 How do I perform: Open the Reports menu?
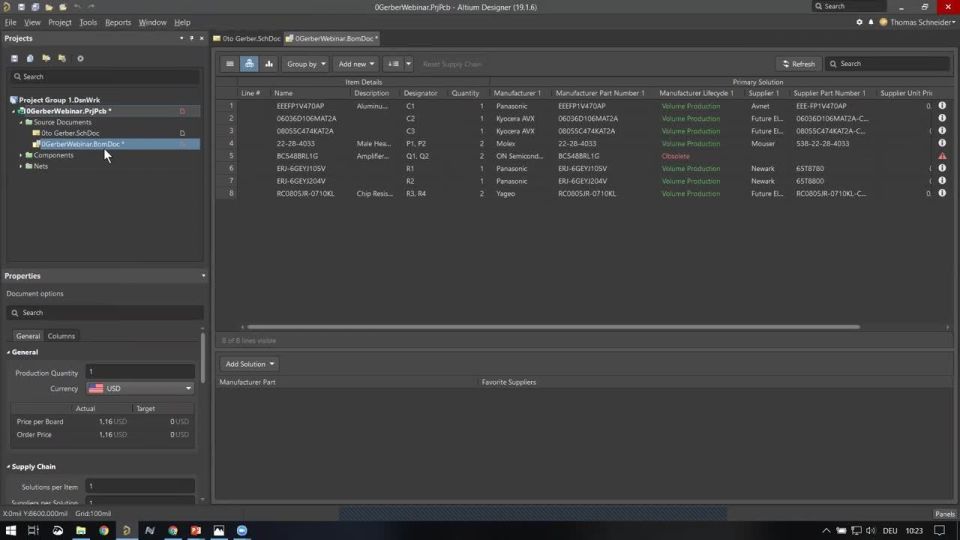[118, 22]
